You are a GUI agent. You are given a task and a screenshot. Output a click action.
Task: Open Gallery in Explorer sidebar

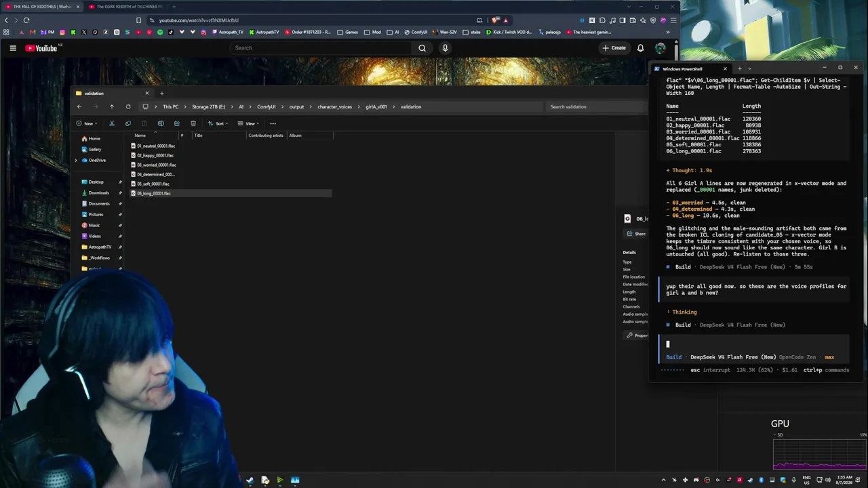point(94,150)
